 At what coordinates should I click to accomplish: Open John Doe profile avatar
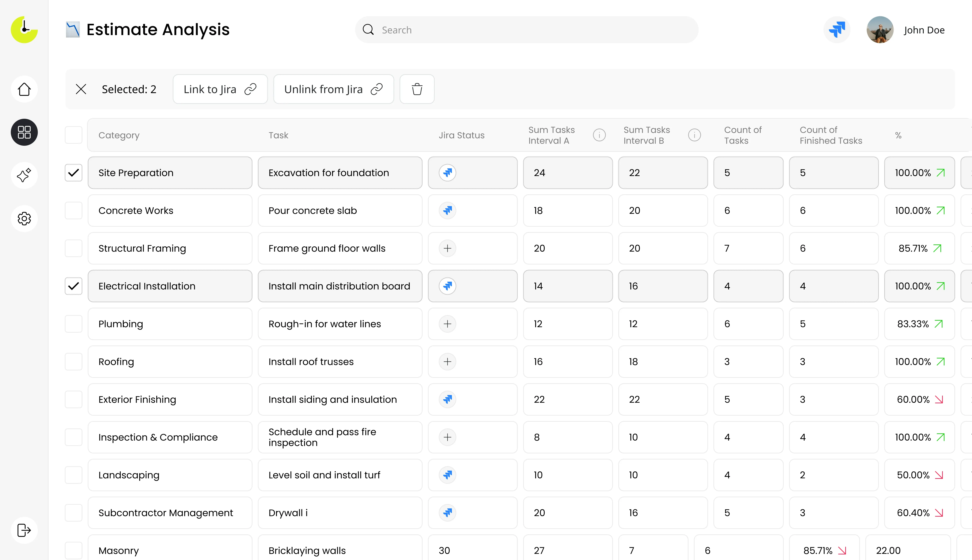pyautogui.click(x=880, y=30)
